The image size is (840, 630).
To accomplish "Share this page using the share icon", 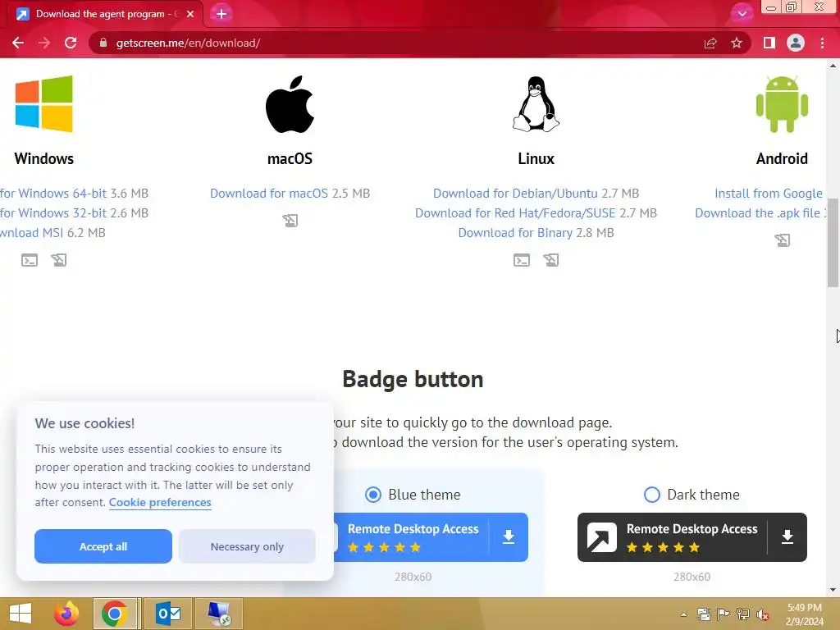I will coord(710,43).
